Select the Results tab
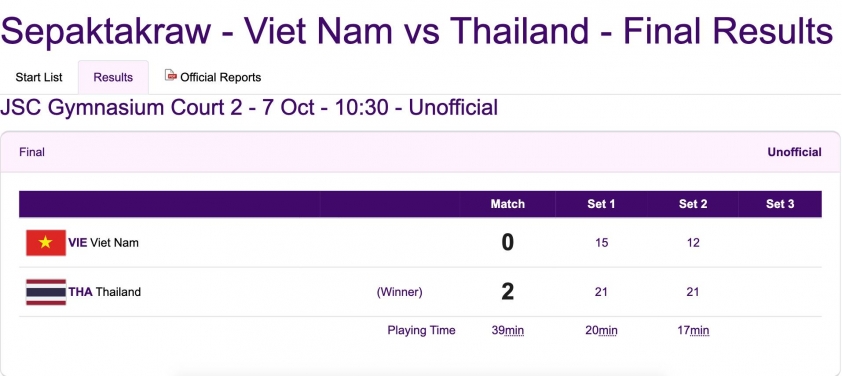842x376 pixels. (113, 77)
